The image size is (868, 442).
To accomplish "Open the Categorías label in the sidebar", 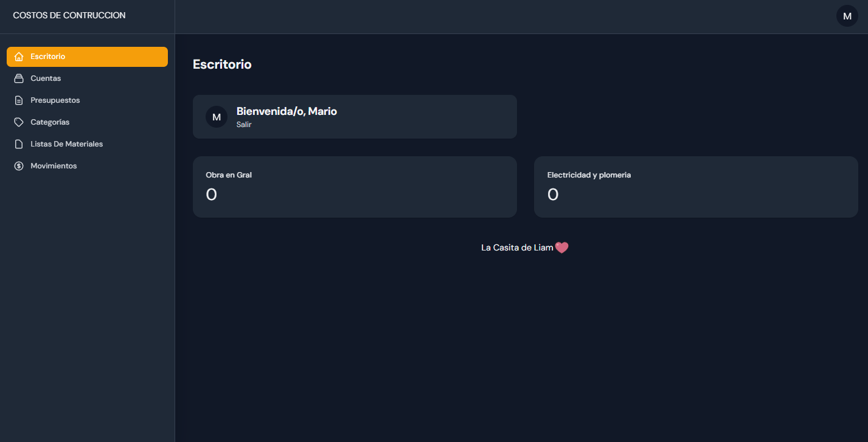I will (50, 122).
